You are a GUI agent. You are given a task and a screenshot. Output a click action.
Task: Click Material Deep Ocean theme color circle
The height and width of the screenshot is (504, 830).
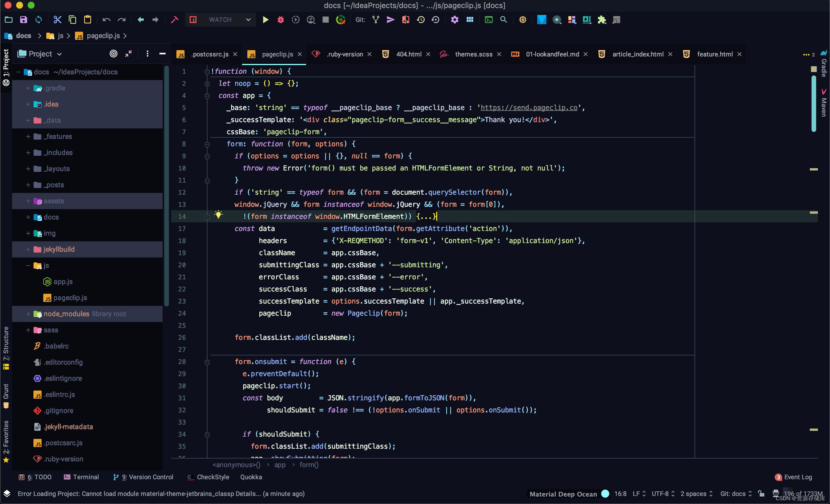(605, 494)
